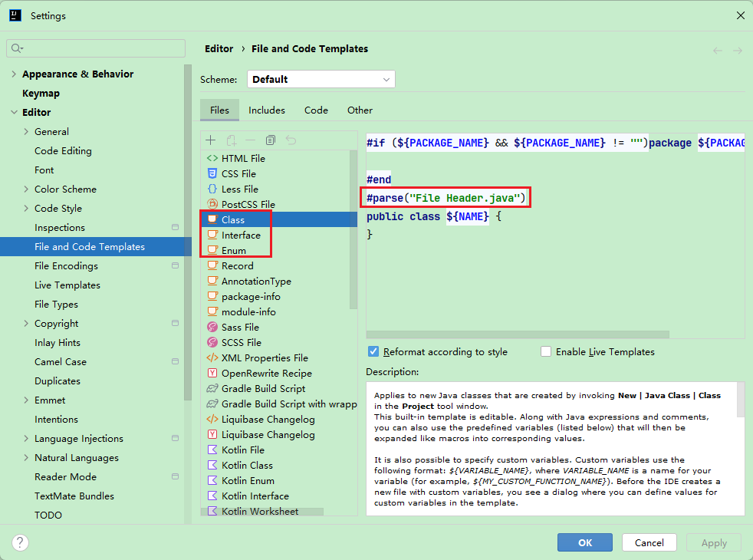Screen dimensions: 753x560
Task: Select the Kotlin Class template
Action: pos(247,465)
